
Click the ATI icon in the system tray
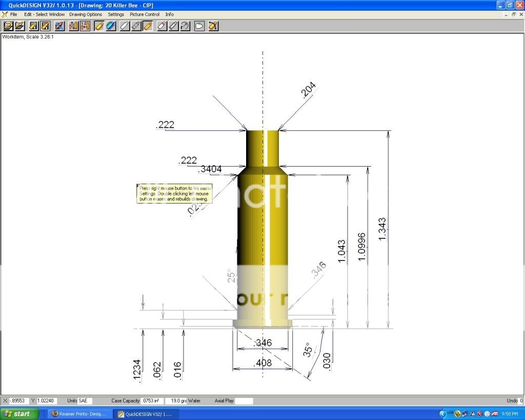[x=494, y=413]
